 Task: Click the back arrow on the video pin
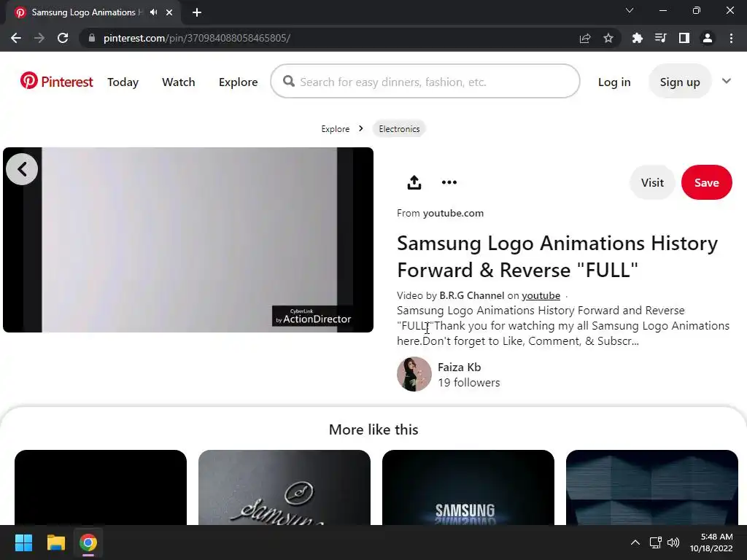tap(22, 169)
